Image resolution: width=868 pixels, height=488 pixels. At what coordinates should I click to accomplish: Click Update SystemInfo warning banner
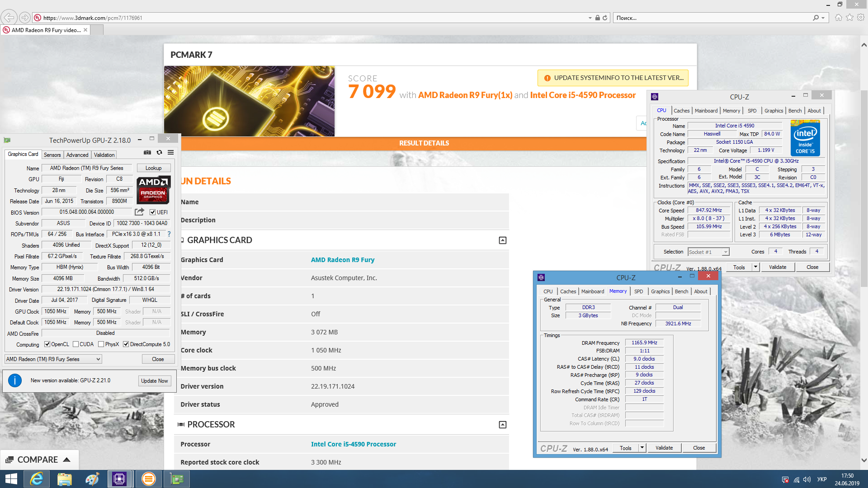(613, 78)
